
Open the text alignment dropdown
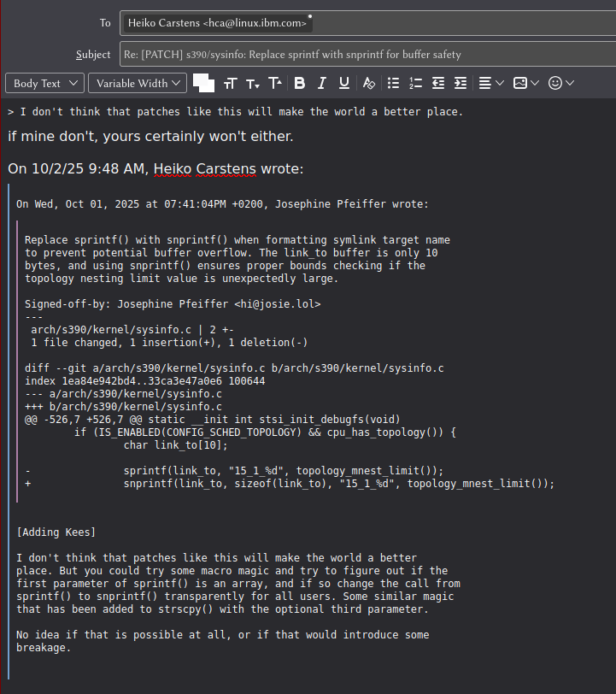490,83
